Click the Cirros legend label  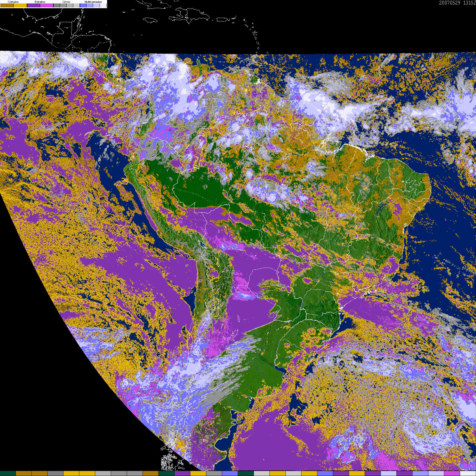[66, 2]
